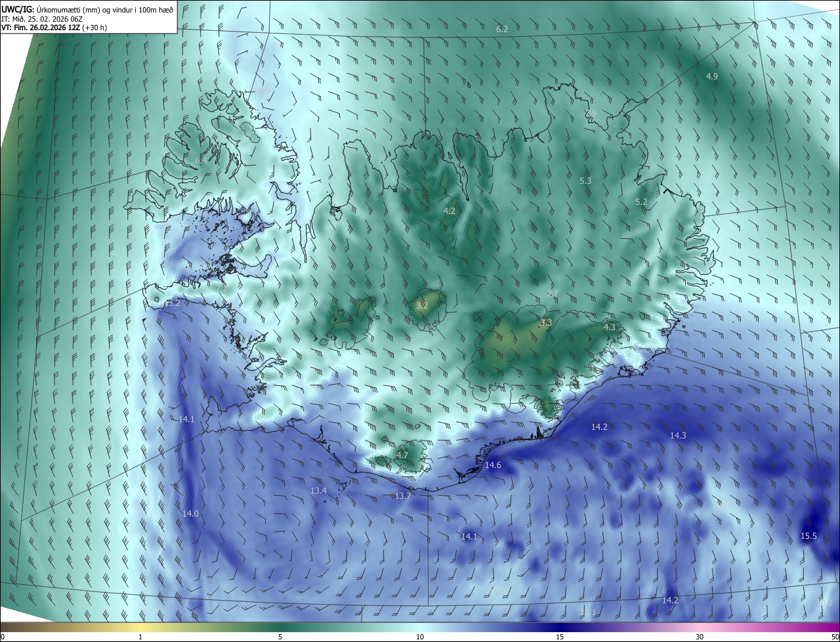Click the legend tick label 10
Viewport: 840px width, 642px height.
(420, 637)
